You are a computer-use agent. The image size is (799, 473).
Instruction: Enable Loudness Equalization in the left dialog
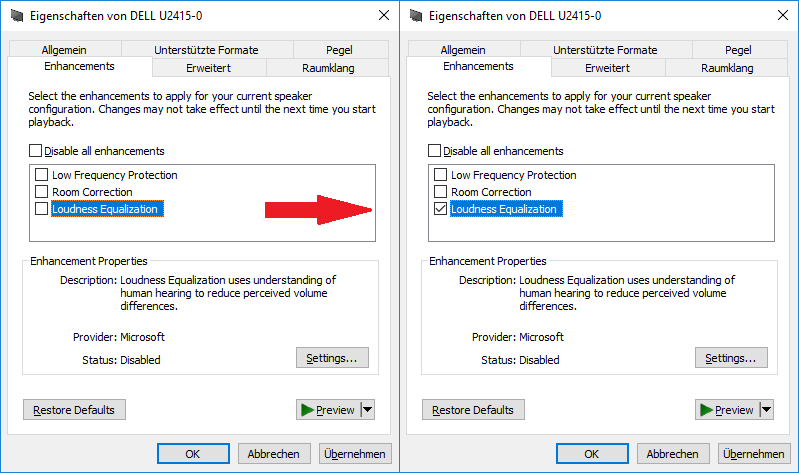click(x=42, y=209)
